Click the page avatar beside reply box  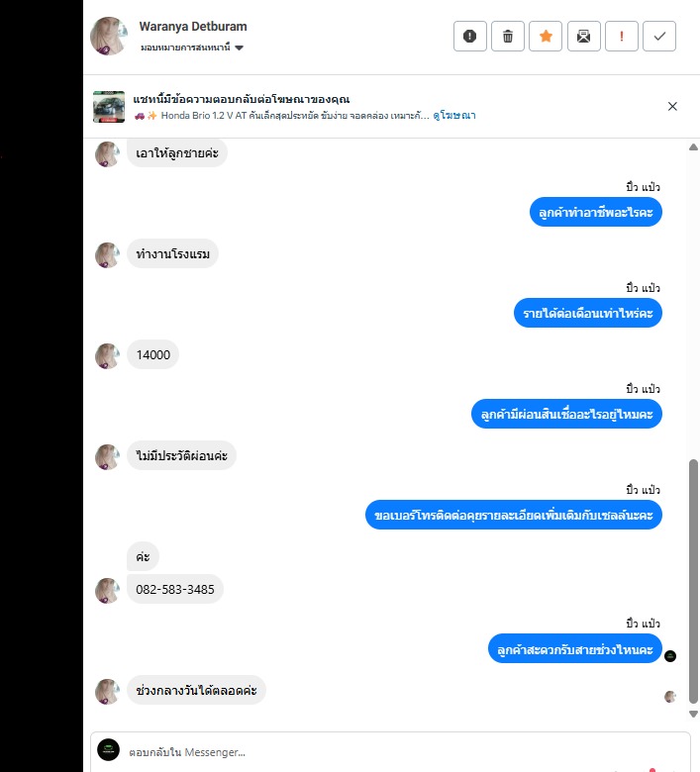pyautogui.click(x=108, y=750)
